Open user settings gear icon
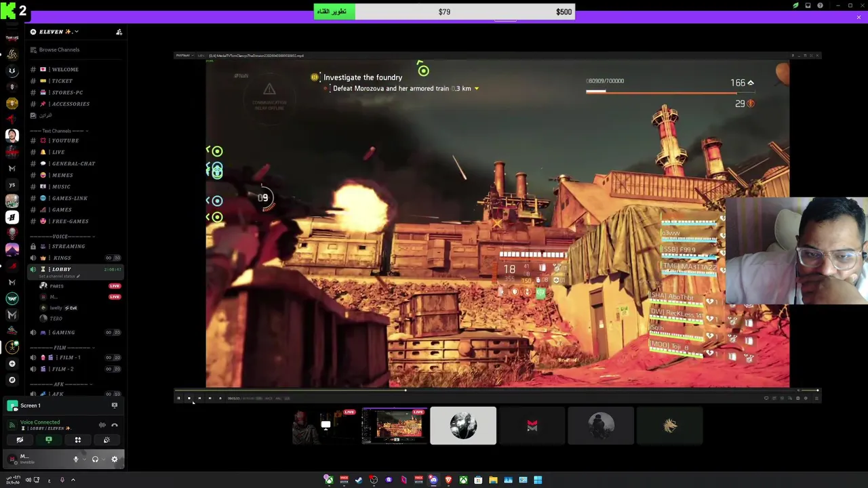 pyautogui.click(x=114, y=460)
